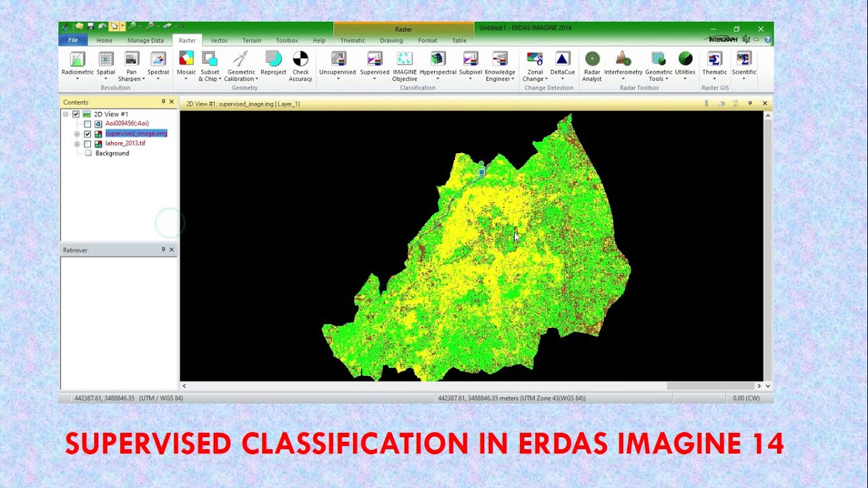Switch to the Vector tab
Screen dimensions: 868x488
point(219,41)
